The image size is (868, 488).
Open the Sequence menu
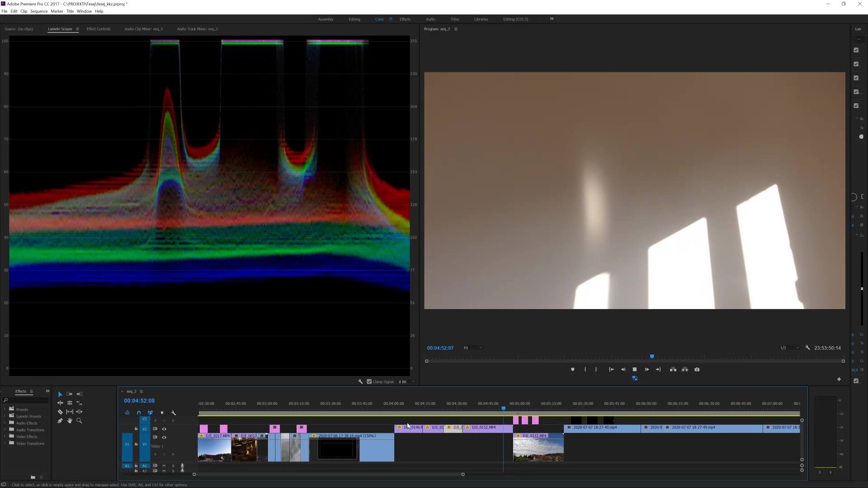coord(39,11)
